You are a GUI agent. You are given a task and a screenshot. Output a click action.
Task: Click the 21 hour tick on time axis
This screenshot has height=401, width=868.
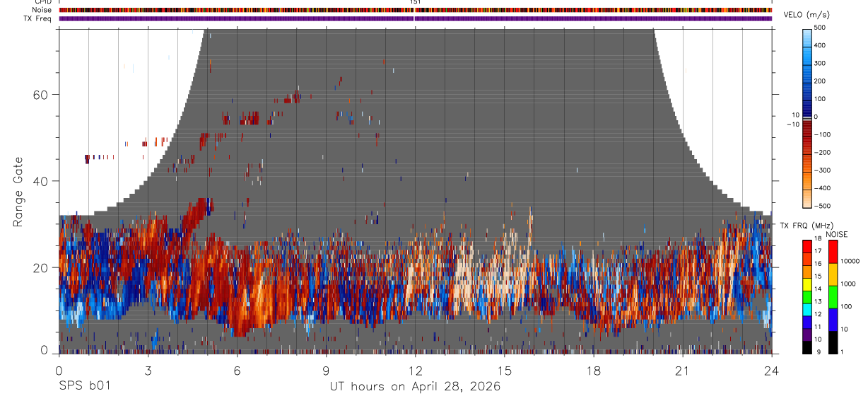coord(682,370)
